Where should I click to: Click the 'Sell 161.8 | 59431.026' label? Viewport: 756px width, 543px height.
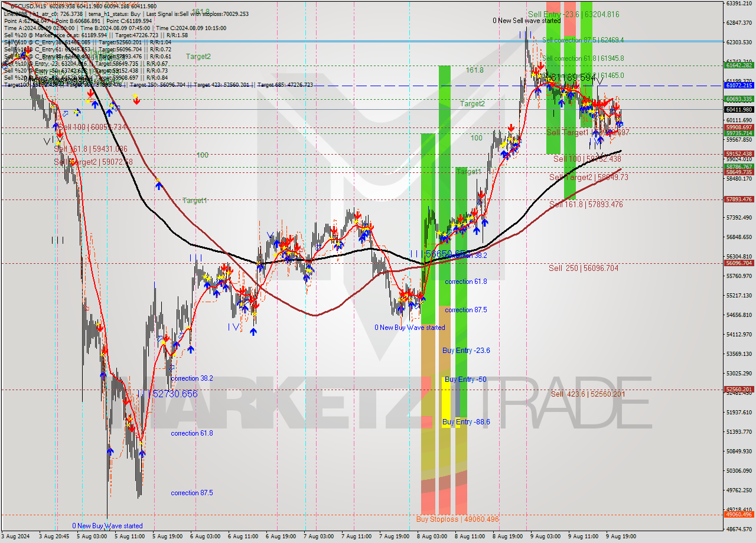point(90,149)
